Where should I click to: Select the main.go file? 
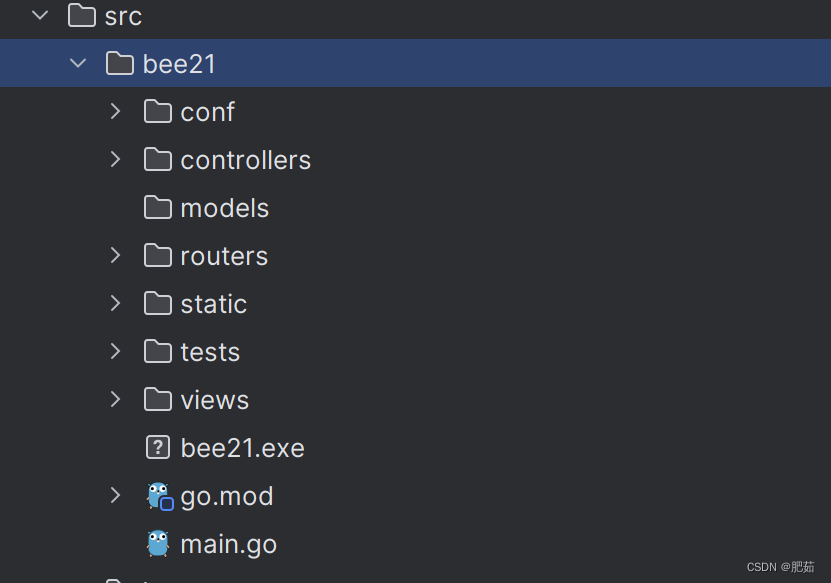229,543
